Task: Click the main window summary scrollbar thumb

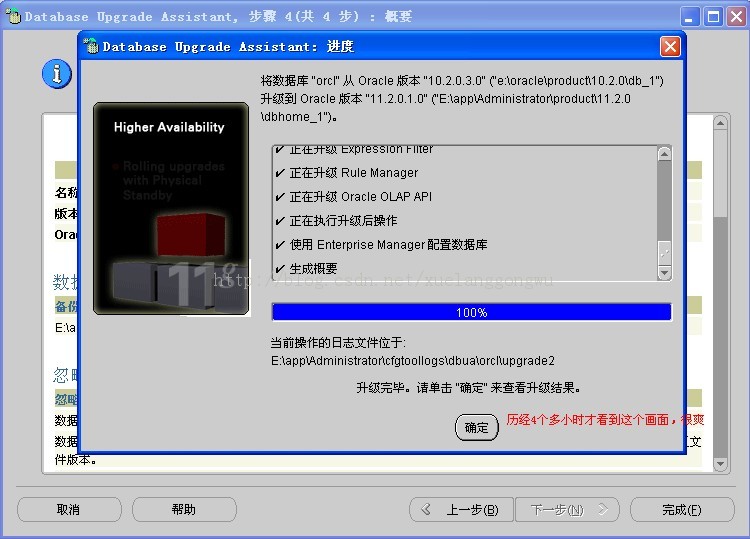Action: pos(720,173)
